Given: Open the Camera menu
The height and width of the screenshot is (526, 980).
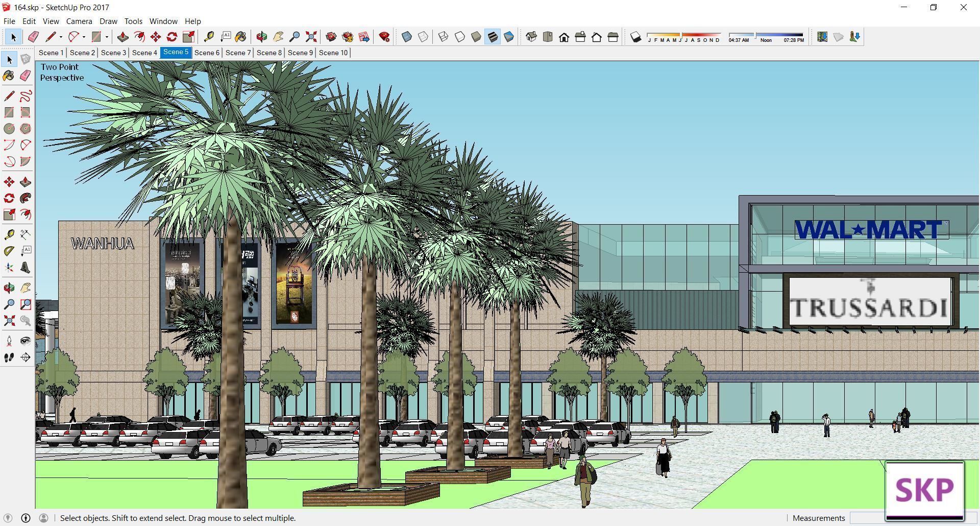Looking at the screenshot, I should point(79,21).
